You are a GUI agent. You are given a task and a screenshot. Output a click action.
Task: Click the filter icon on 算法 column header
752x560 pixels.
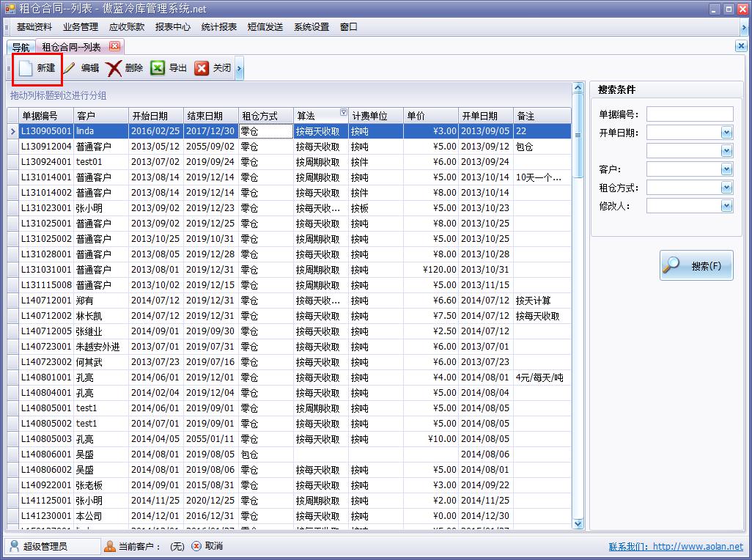344,113
